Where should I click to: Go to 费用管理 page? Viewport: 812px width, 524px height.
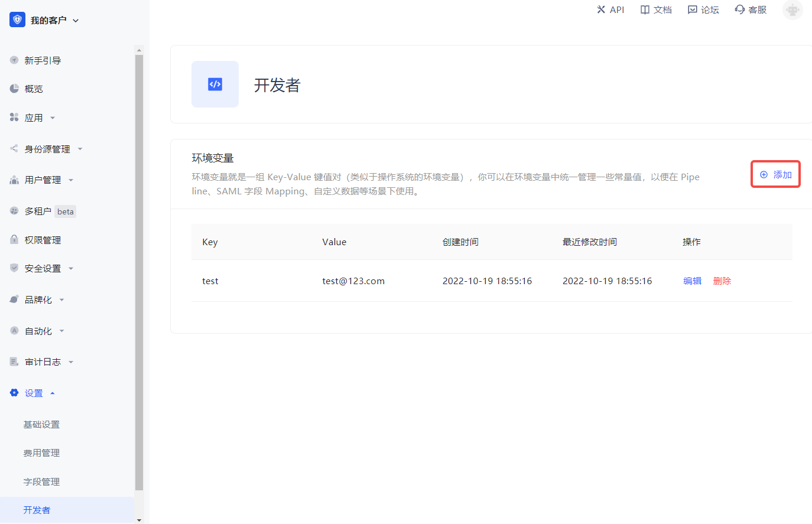point(41,453)
